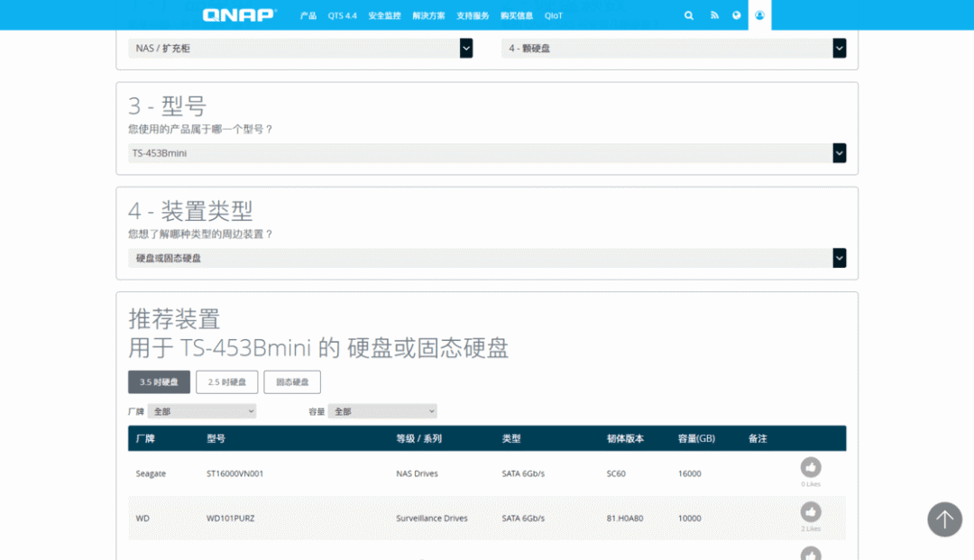
Task: Click the 厂牌 column header
Action: (x=145, y=438)
